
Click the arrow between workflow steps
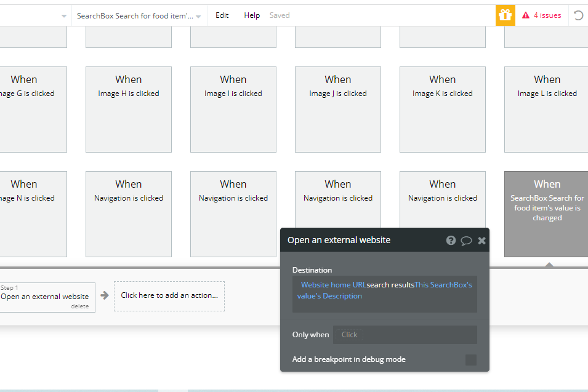pyautogui.click(x=105, y=295)
